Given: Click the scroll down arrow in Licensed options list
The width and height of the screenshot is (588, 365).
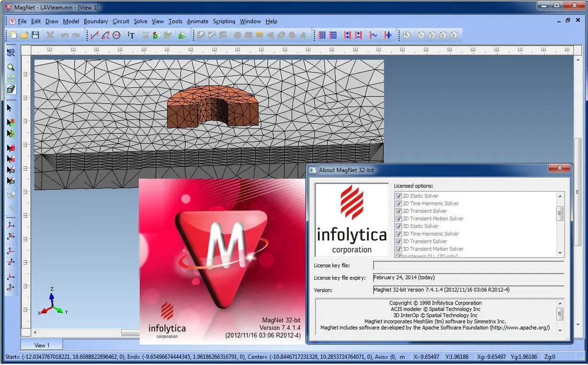Looking at the screenshot, I should [x=560, y=253].
